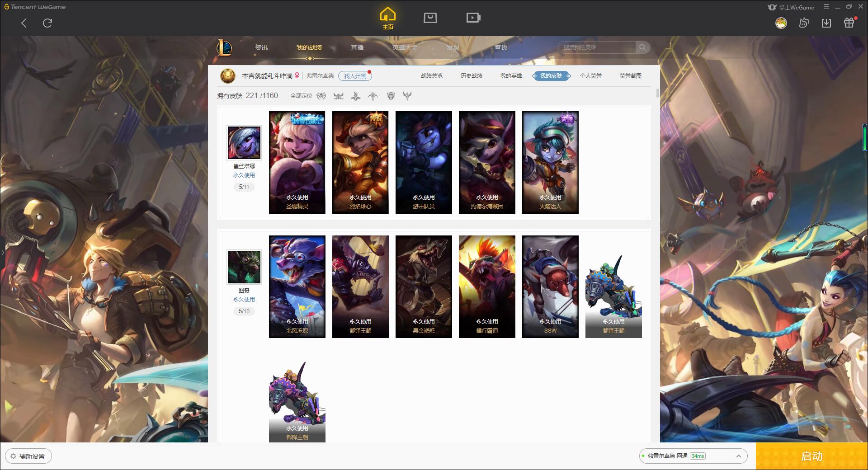
Task: Filter skins by the winged support icon
Action: 407,96
